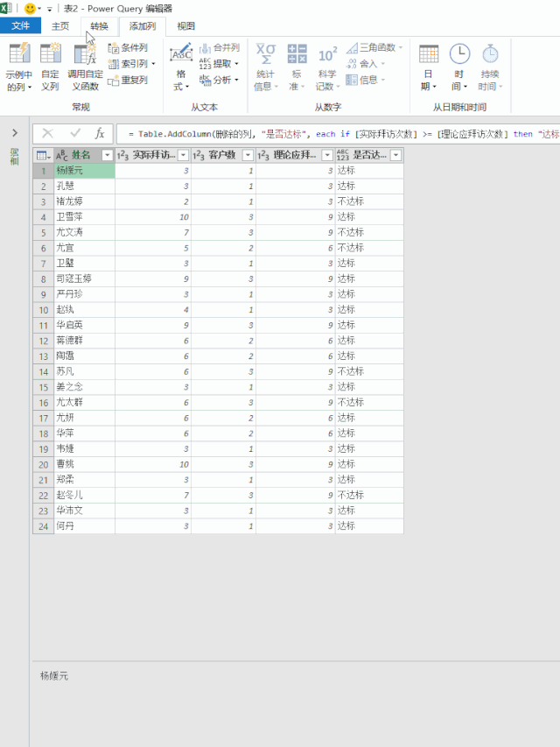The width and height of the screenshot is (560, 747).
Task: Open the 格式 (Format) text tool
Action: [181, 55]
